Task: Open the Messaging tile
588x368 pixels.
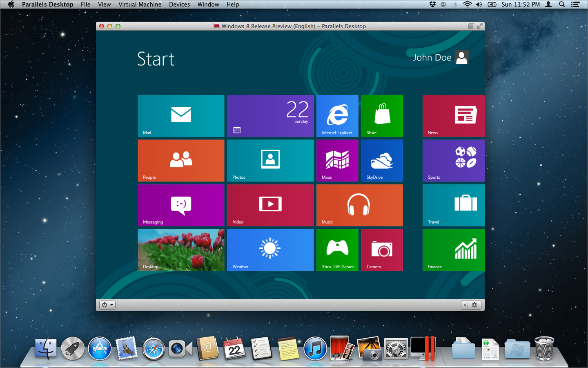Action: pos(181,205)
